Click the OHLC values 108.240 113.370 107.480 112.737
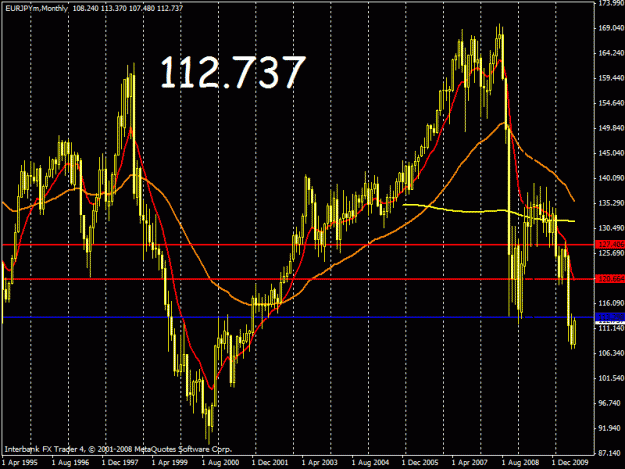 (x=128, y=8)
